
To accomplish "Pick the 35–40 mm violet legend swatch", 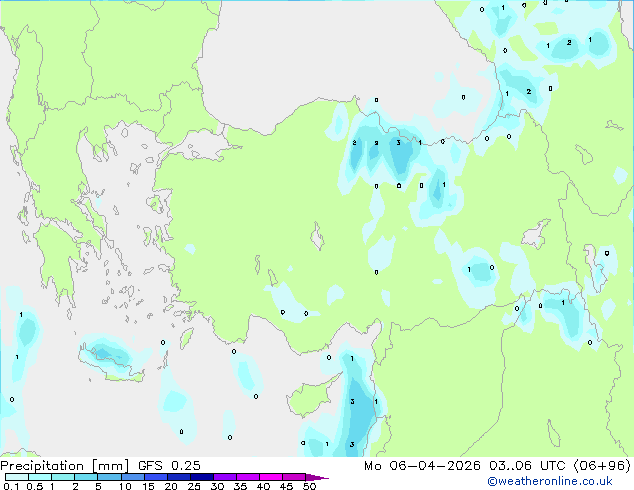I will click(x=248, y=477).
